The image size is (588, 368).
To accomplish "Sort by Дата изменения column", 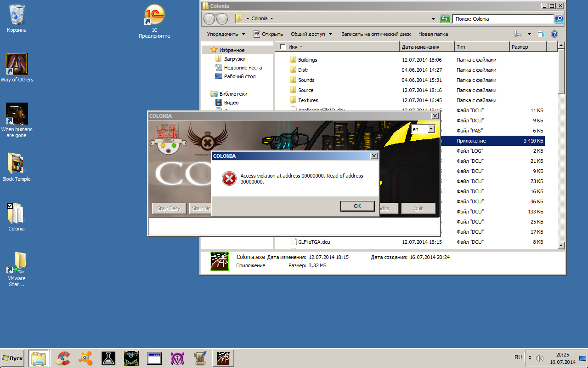I will click(x=427, y=47).
